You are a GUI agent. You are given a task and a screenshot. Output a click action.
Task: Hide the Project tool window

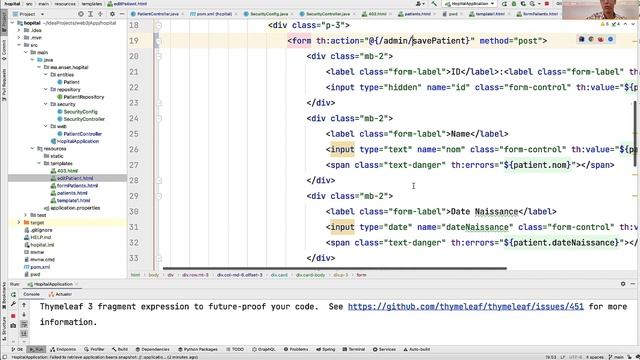click(x=122, y=14)
